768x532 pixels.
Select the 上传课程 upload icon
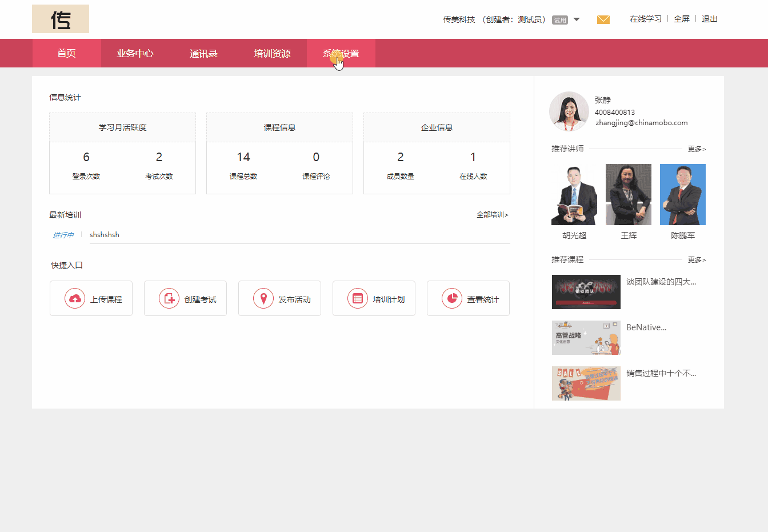tap(74, 298)
